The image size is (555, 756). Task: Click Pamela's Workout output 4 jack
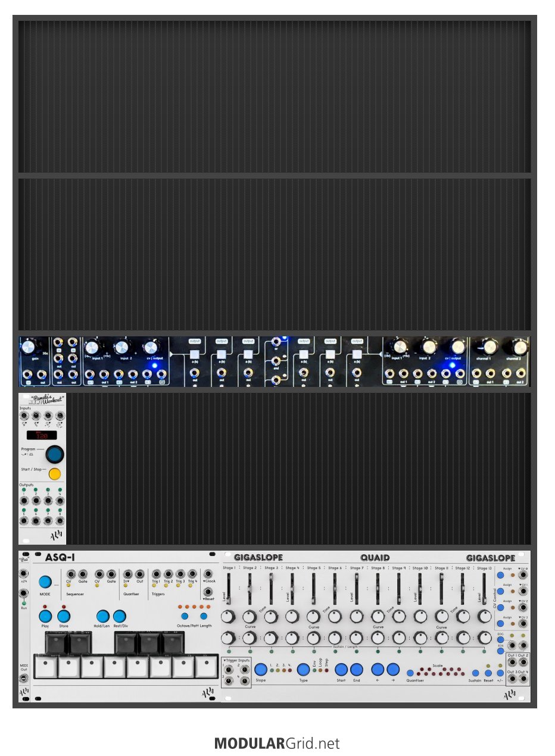point(60,501)
